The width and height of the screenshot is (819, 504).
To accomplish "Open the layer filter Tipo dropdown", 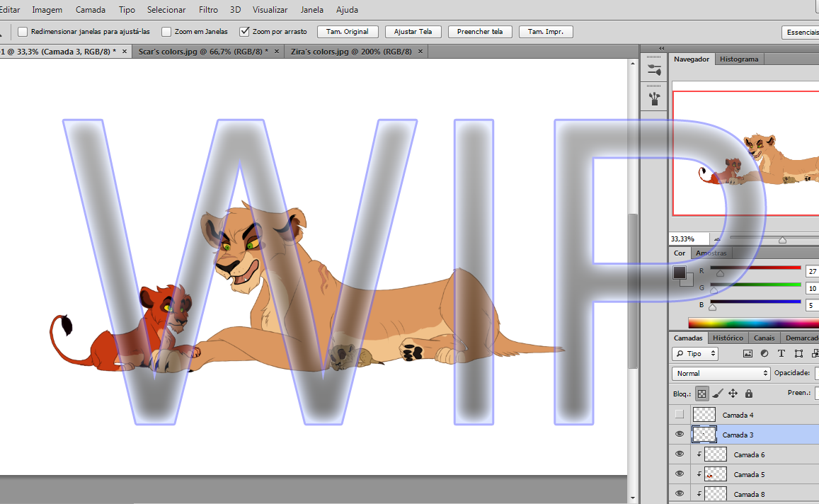I will point(694,354).
